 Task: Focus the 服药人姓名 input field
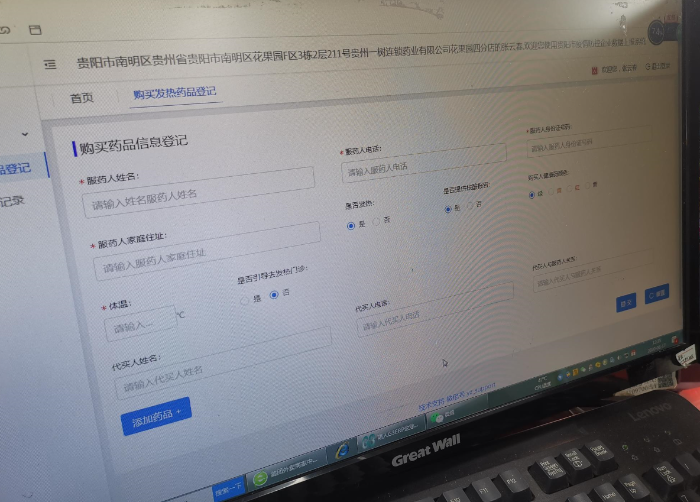tap(198, 194)
